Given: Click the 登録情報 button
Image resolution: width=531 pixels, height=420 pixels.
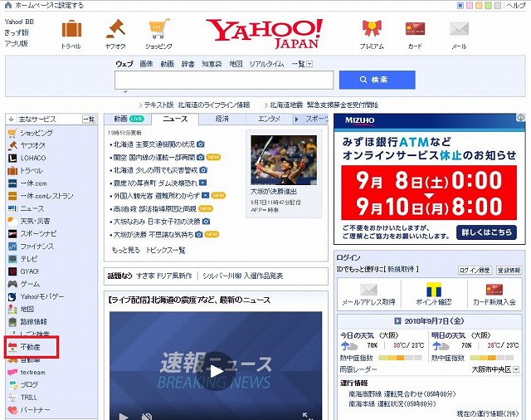Looking at the screenshot, I should pos(509,270).
